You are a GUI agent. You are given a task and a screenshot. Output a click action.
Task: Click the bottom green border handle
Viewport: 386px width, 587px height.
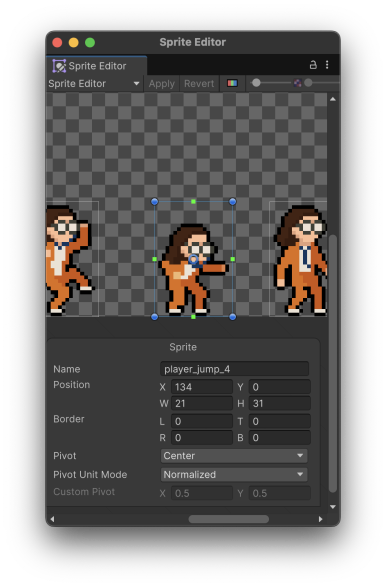coord(193,317)
